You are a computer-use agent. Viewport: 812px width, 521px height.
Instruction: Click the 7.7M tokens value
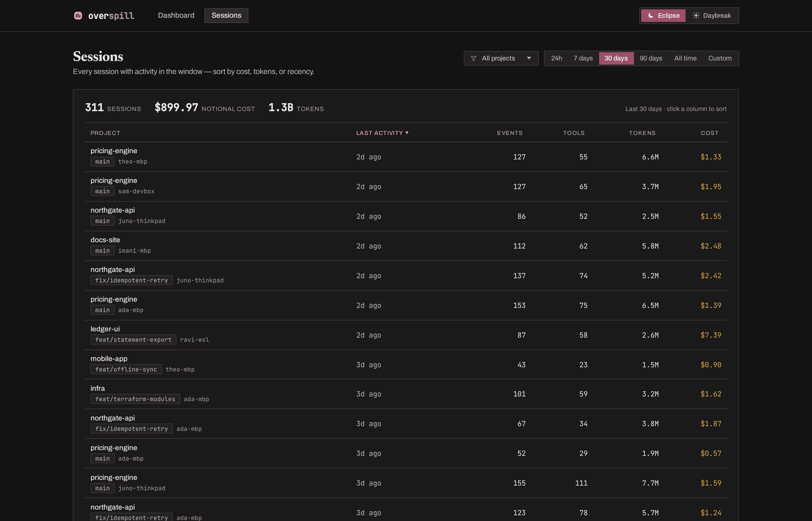(650, 483)
